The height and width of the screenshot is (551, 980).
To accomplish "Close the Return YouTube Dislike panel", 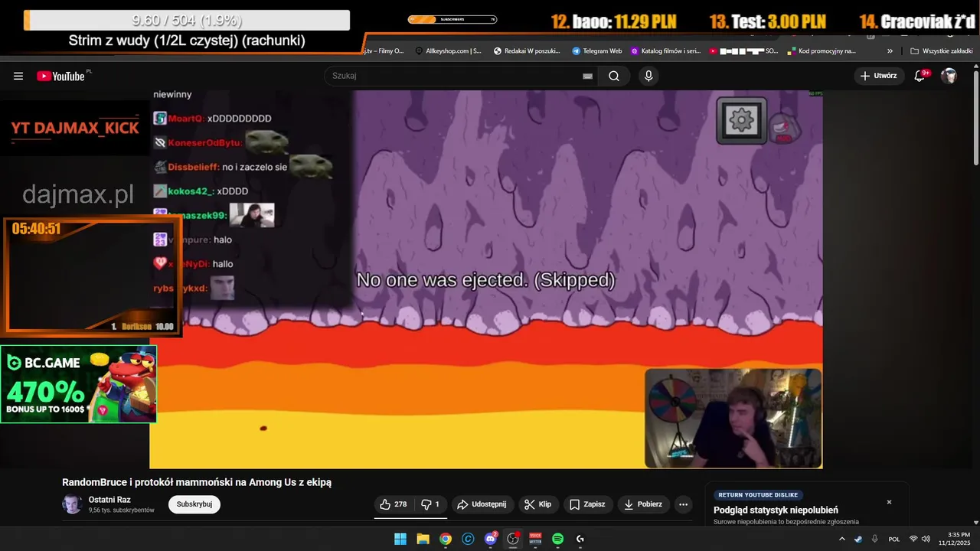I will click(889, 502).
